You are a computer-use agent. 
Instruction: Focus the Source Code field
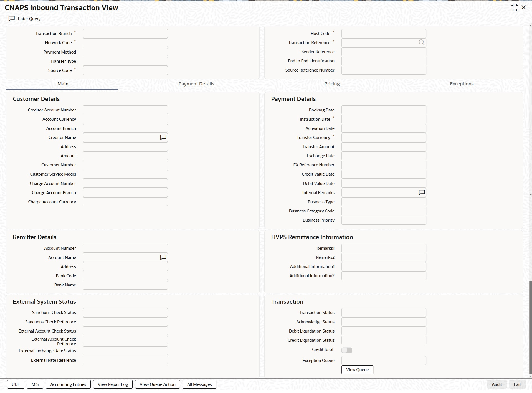pyautogui.click(x=125, y=70)
